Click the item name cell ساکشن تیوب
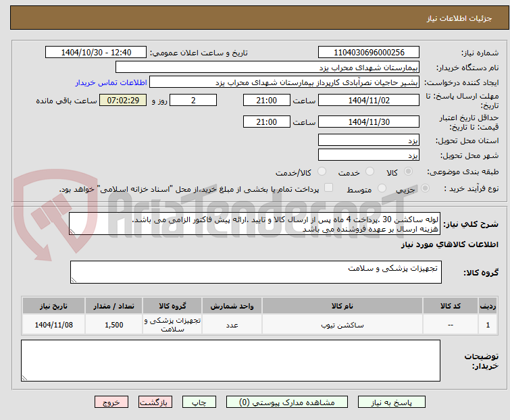 [342, 324]
